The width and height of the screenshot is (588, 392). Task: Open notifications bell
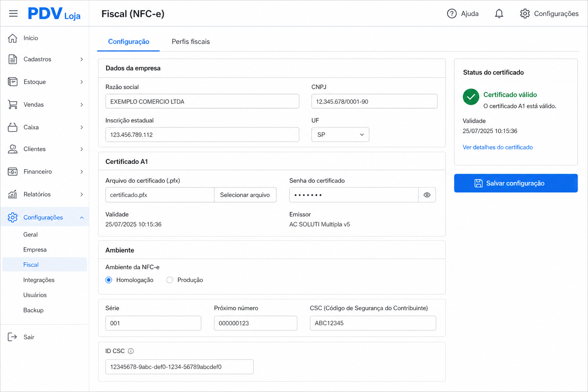tap(499, 14)
